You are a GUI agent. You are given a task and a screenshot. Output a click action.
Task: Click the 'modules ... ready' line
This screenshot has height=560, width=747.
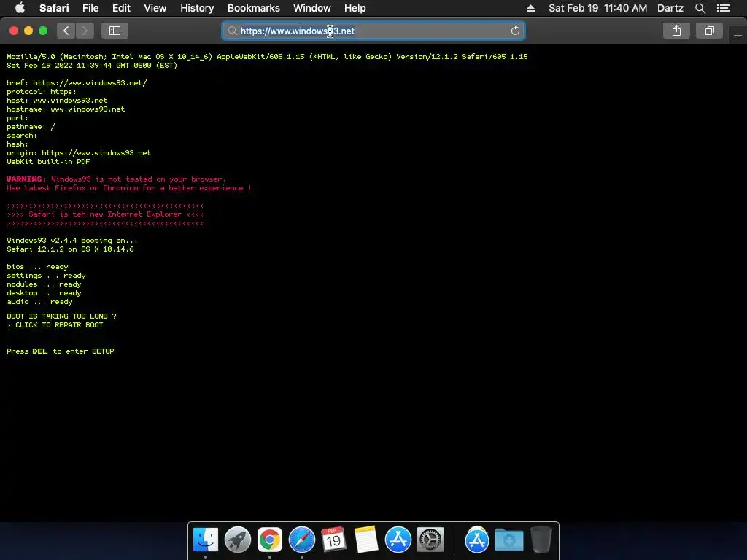(x=44, y=284)
